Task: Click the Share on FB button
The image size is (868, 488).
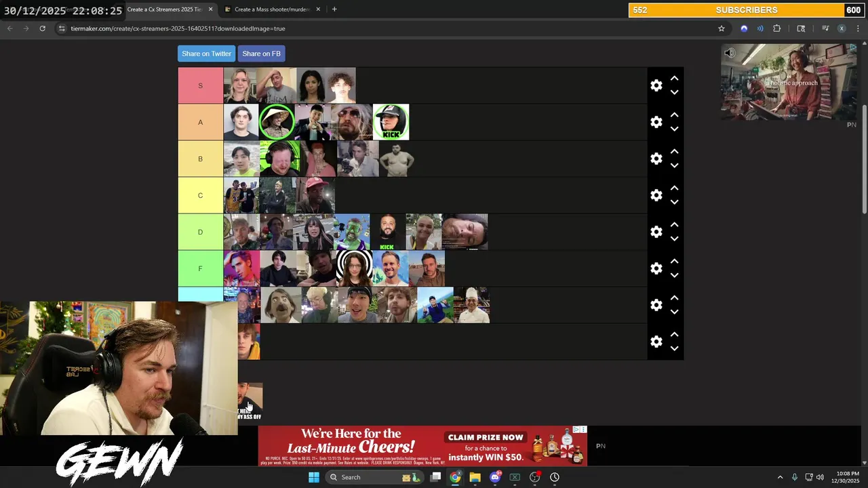Action: click(261, 54)
